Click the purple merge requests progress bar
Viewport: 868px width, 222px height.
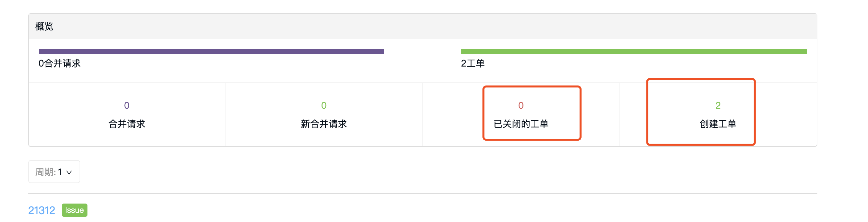(x=211, y=51)
